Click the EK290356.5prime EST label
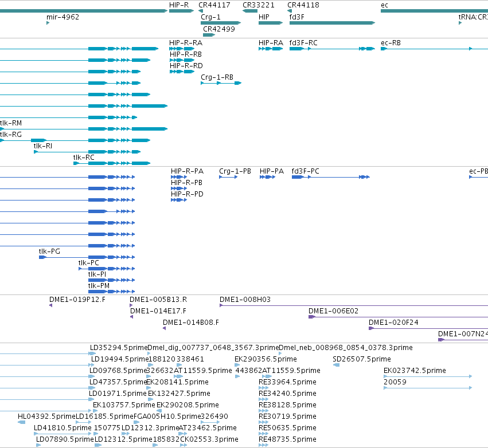 coord(266,359)
